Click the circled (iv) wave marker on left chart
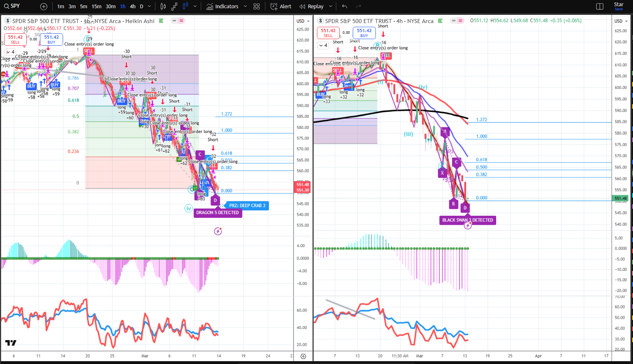Screen dimensions: 633x364 [188, 208]
